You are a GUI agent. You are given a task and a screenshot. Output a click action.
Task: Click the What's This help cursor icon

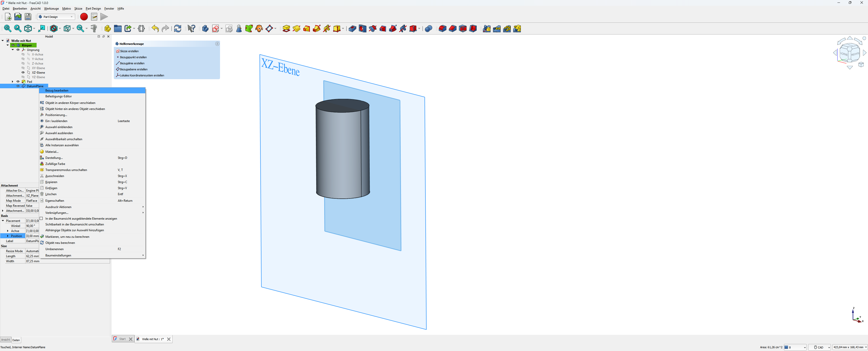tap(192, 29)
